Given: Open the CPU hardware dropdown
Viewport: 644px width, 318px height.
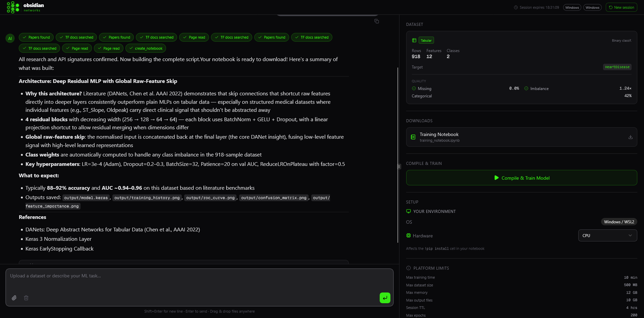Looking at the screenshot, I should 607,235.
